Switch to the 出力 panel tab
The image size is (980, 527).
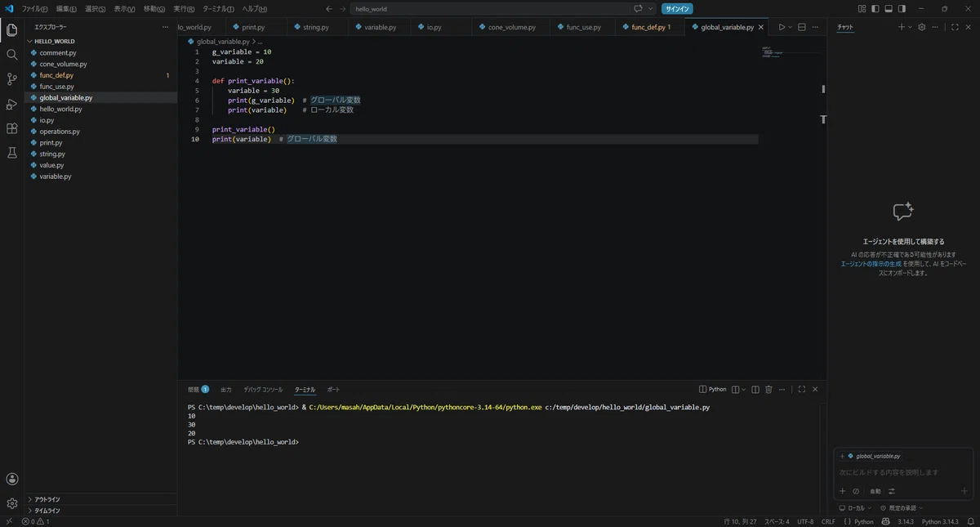coord(226,390)
